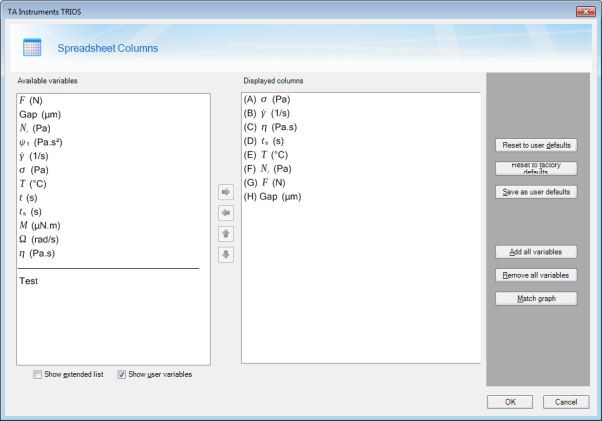Move selected column down with down arrow
Screen dimensions: 602x421
[x=226, y=254]
